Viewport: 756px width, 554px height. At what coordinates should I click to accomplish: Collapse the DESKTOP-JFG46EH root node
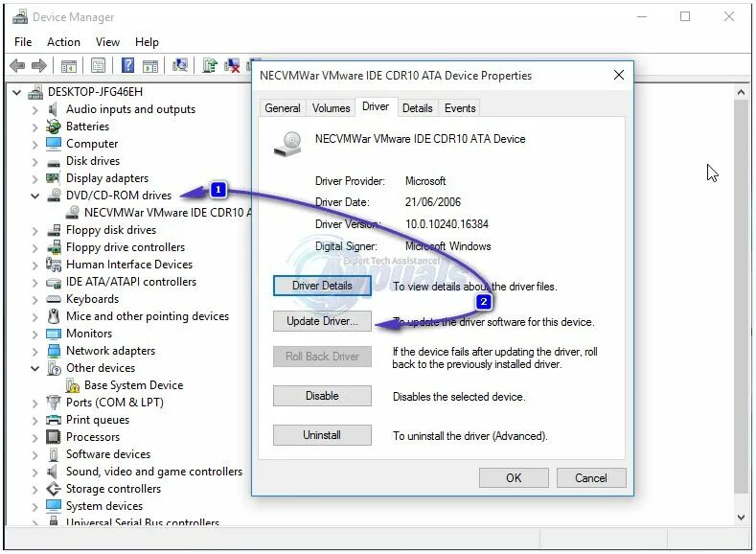[x=17, y=92]
